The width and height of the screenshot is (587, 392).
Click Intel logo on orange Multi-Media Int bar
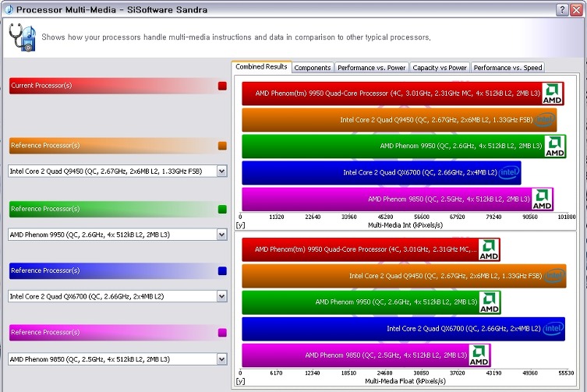click(x=544, y=120)
